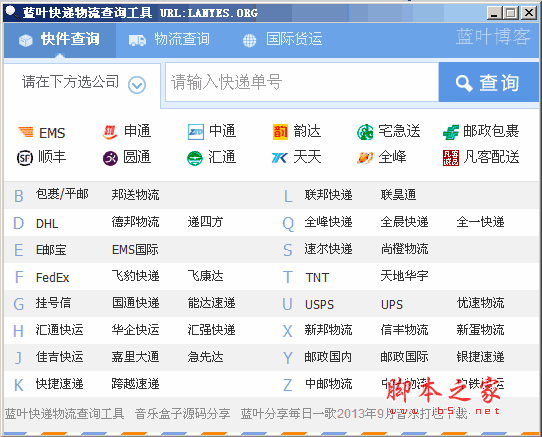This screenshot has width=542, height=437.
Task: Choose 急先达 in row J
Action: tap(205, 356)
